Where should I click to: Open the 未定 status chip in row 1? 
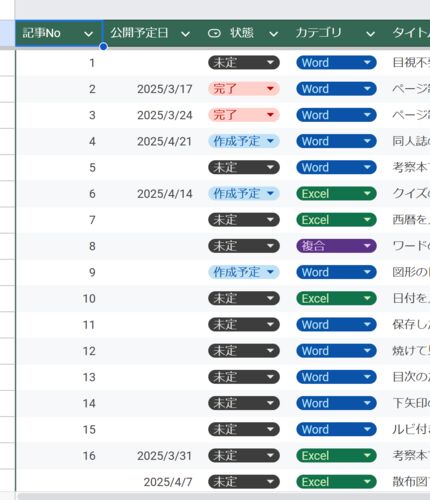point(244,63)
